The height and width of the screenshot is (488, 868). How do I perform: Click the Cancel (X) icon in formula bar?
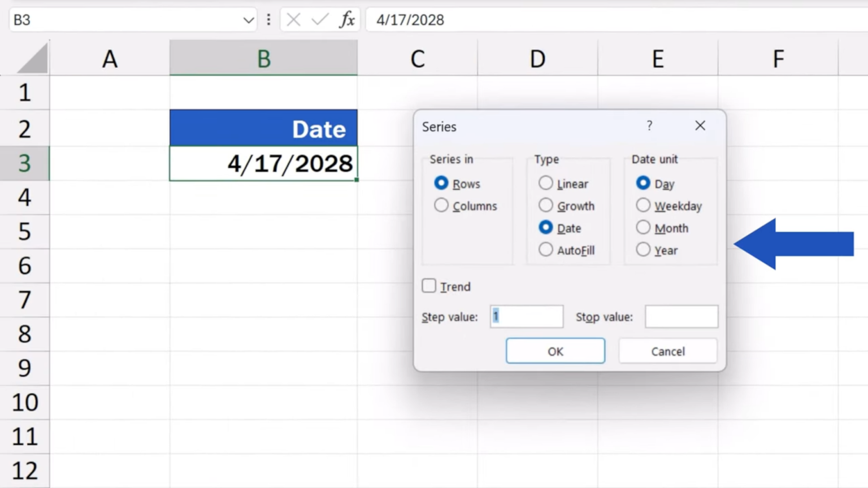pyautogui.click(x=293, y=20)
